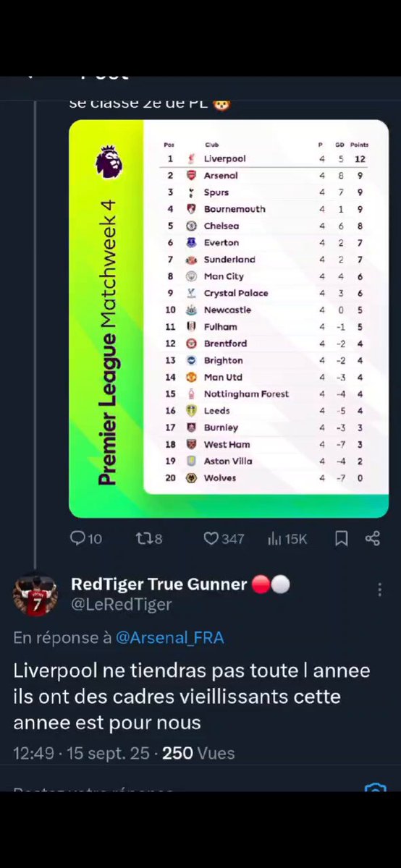Tap the post timestamp 12:49 · 15 sept. 25
This screenshot has width=401, height=868.
pyautogui.click(x=80, y=753)
